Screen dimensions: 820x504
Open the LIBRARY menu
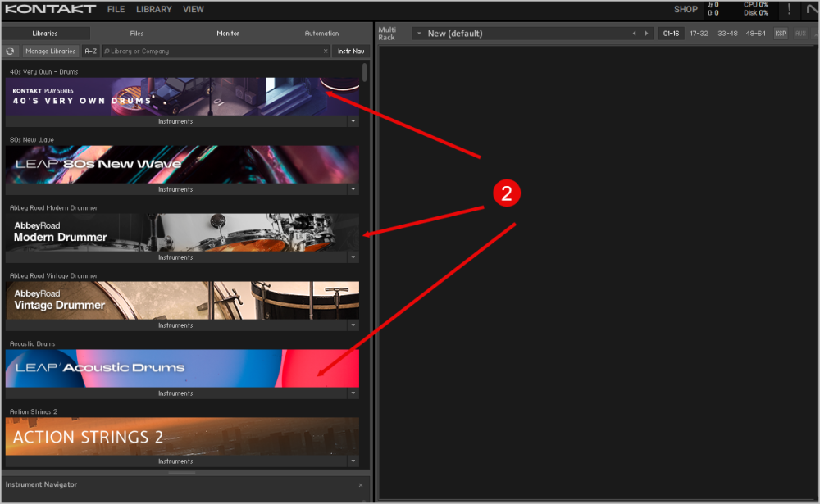click(x=154, y=9)
